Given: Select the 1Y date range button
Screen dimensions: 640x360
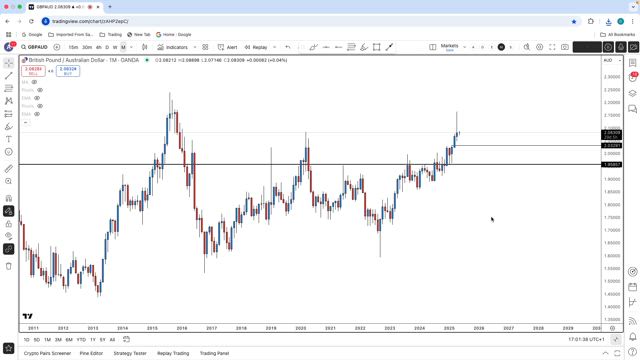Looking at the screenshot, I should click(x=93, y=340).
